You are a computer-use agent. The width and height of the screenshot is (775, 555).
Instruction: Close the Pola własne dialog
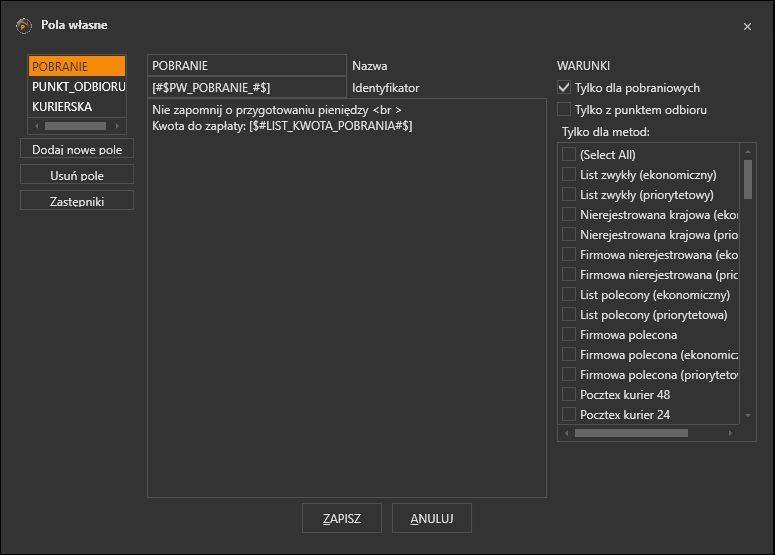click(x=747, y=27)
